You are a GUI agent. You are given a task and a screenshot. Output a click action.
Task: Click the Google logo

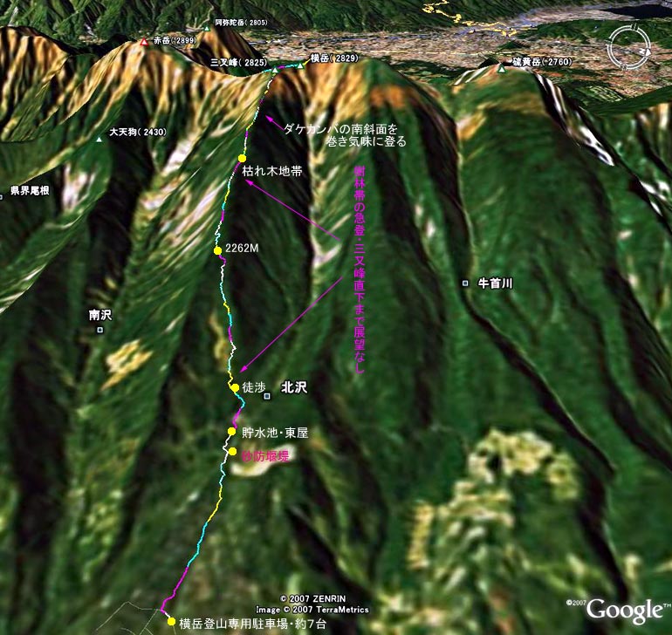pos(624,609)
